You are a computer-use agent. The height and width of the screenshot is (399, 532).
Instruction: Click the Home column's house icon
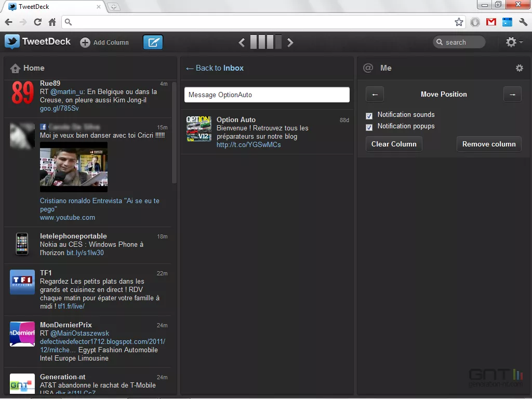(15, 68)
